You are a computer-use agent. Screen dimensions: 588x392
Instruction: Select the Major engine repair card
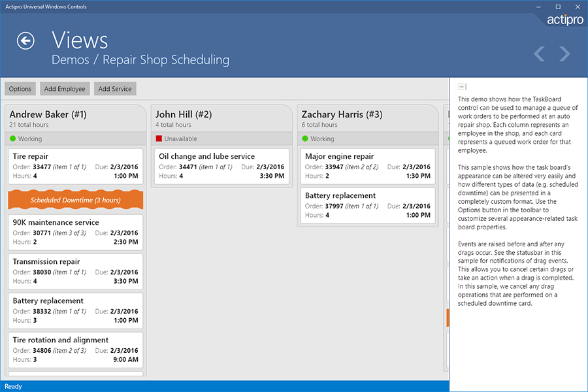[x=367, y=167]
